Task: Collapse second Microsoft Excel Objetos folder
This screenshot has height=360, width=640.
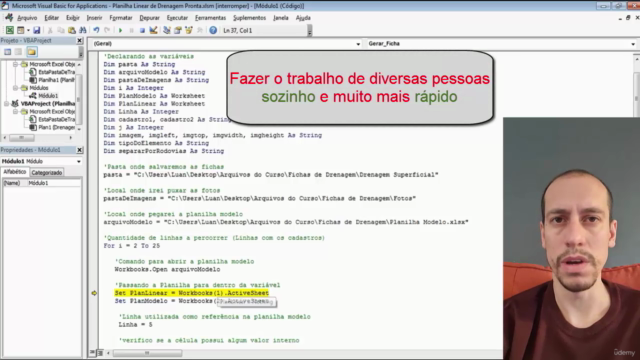Action: 16,111
